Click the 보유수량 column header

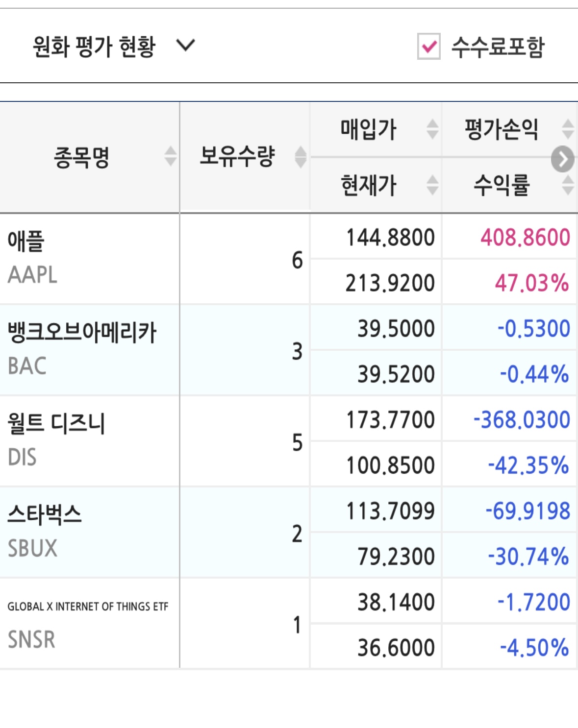[x=237, y=157]
